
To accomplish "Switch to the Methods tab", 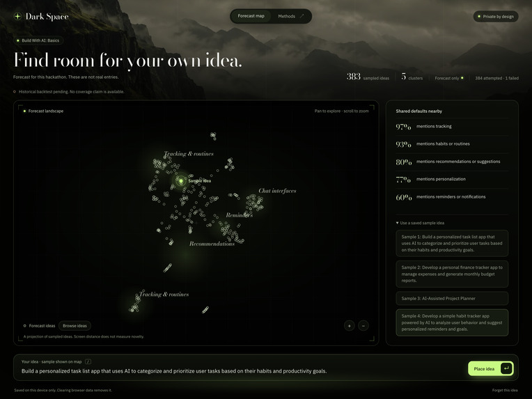I will (x=286, y=16).
